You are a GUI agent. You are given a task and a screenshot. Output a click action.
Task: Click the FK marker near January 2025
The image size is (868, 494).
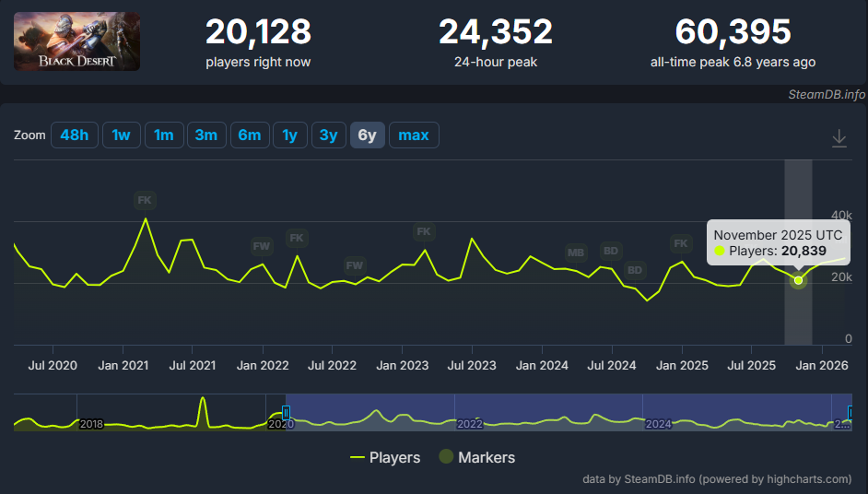coord(681,243)
